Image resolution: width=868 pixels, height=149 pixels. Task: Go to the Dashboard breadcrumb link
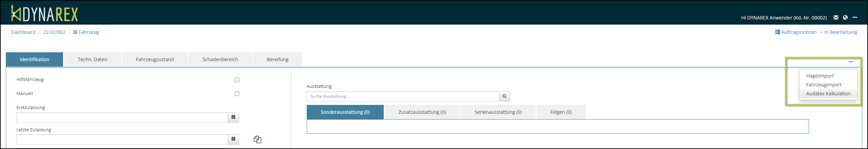tap(23, 32)
